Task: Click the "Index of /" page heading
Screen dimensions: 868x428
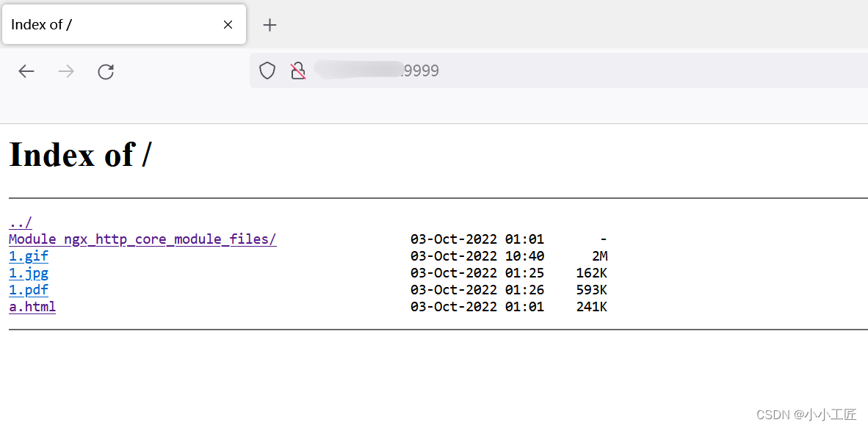Action: pyautogui.click(x=80, y=154)
